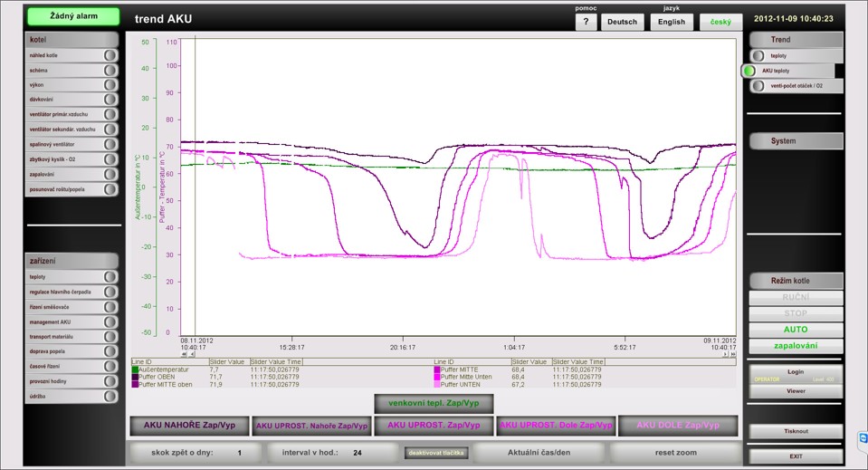Toggle the round button beside schéma
Screen dimensions: 868x470
tap(110, 71)
